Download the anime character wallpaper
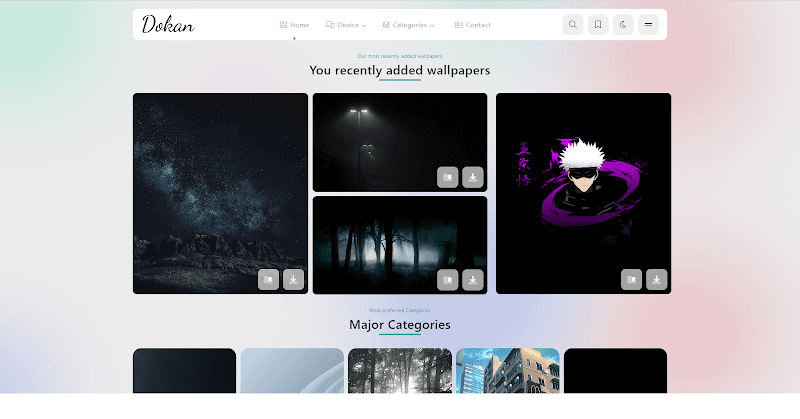The width and height of the screenshot is (800, 419). 657,280
